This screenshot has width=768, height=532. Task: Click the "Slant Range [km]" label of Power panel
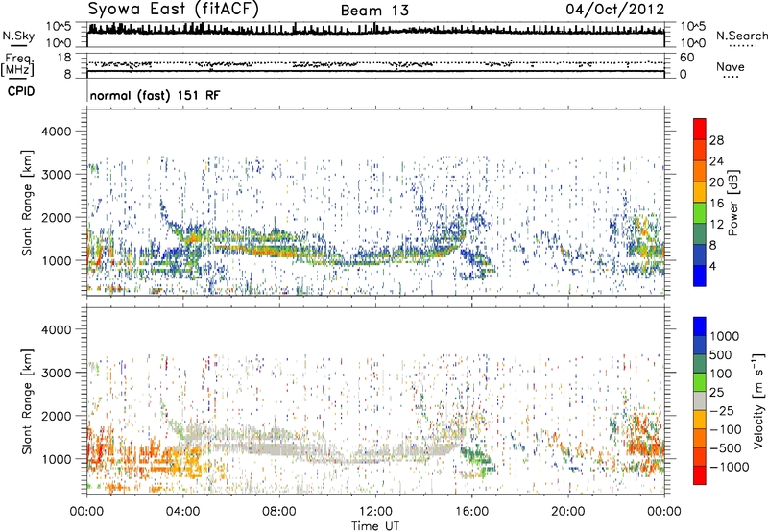tap(27, 203)
